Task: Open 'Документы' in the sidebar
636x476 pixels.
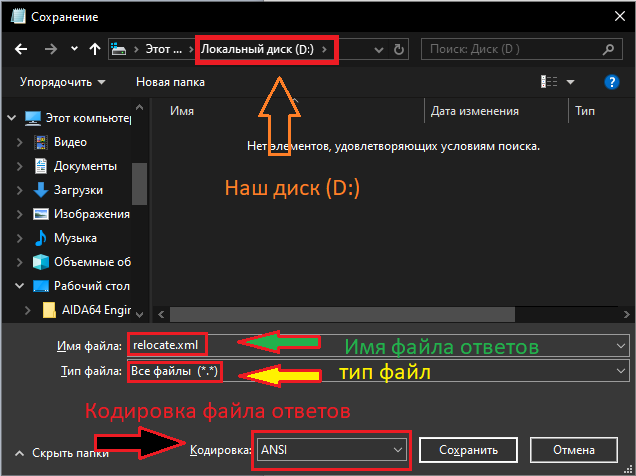Action: 85,166
